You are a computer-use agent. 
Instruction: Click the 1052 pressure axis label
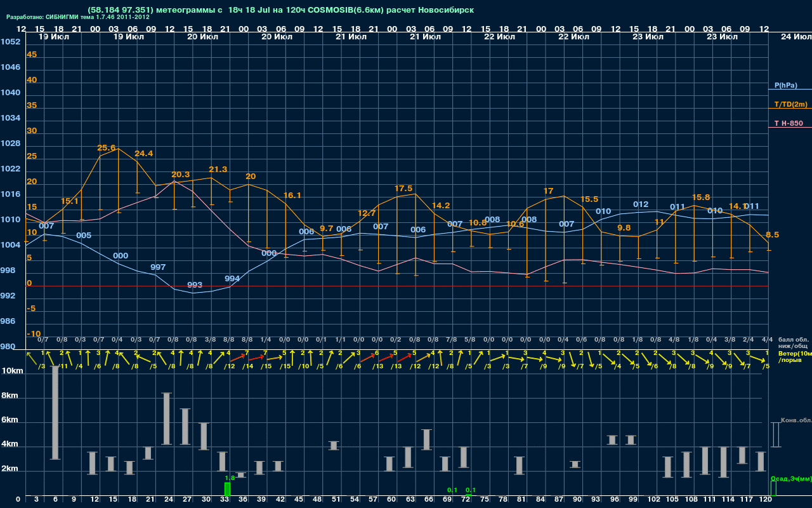10,42
